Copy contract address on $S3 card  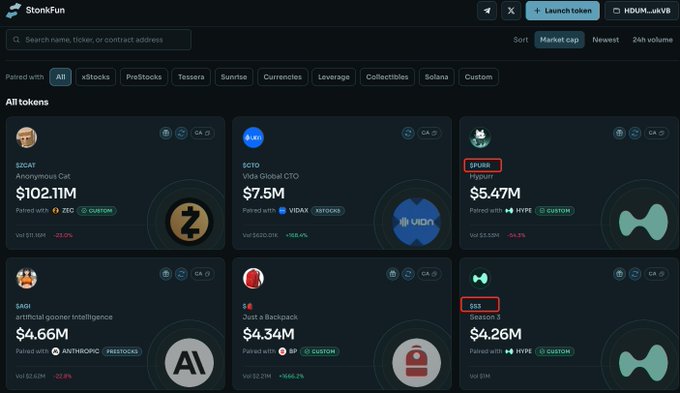point(656,274)
